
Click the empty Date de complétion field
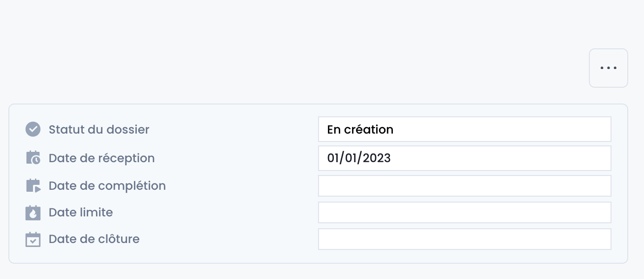pos(464,186)
